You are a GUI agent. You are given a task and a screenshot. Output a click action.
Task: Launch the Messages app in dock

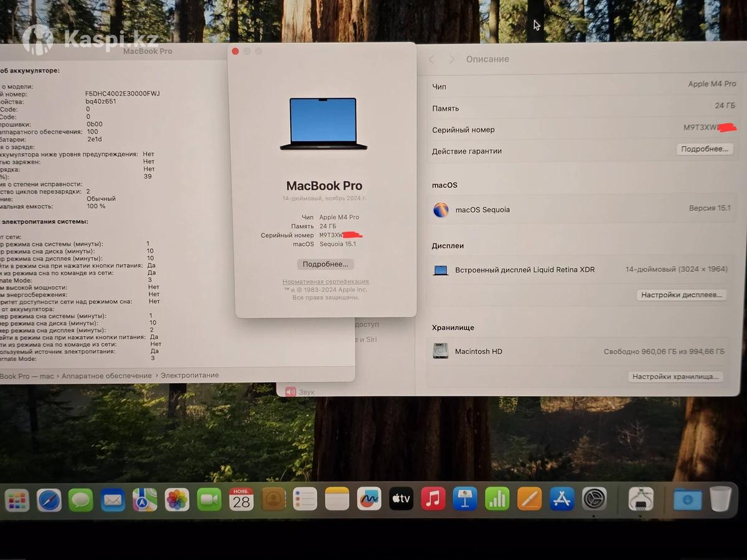coord(81,500)
